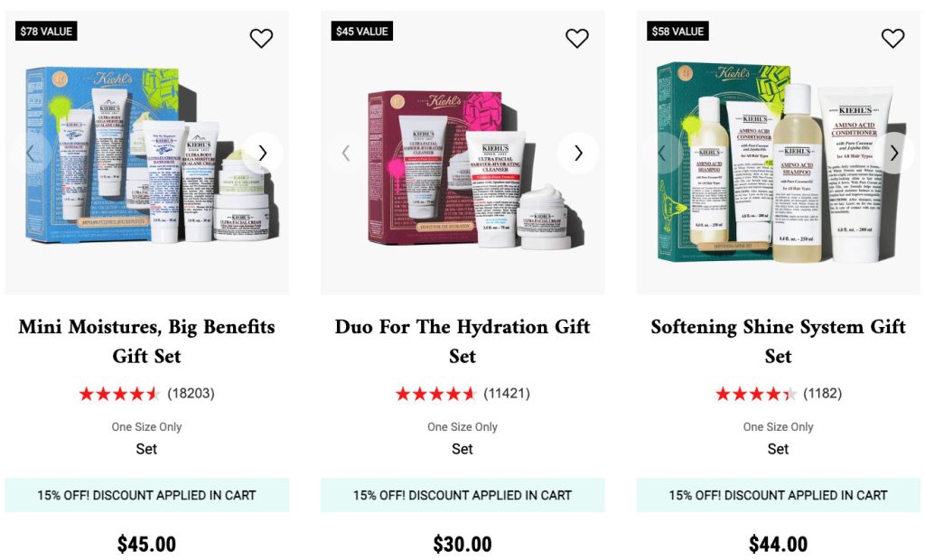View the 1182 reviews star rating
Image resolution: width=925 pixels, height=560 pixels.
click(x=756, y=394)
